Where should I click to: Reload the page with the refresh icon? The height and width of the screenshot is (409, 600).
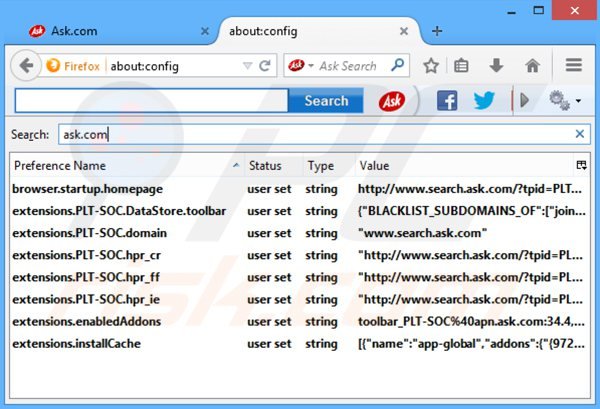(x=266, y=66)
